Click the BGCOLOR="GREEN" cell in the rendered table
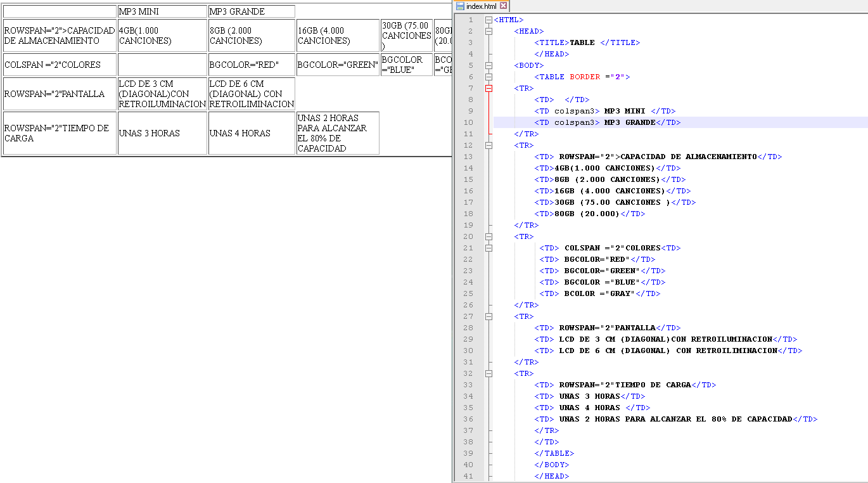This screenshot has height=483, width=868. (338, 65)
